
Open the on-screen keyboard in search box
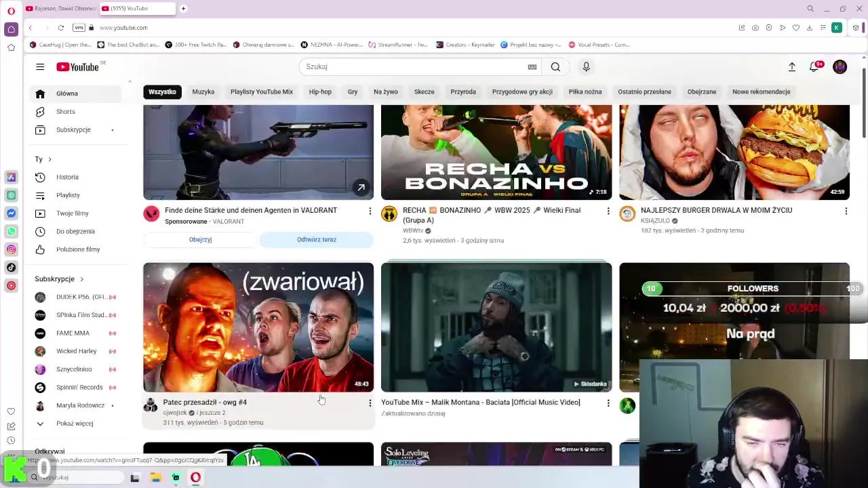coord(532,66)
